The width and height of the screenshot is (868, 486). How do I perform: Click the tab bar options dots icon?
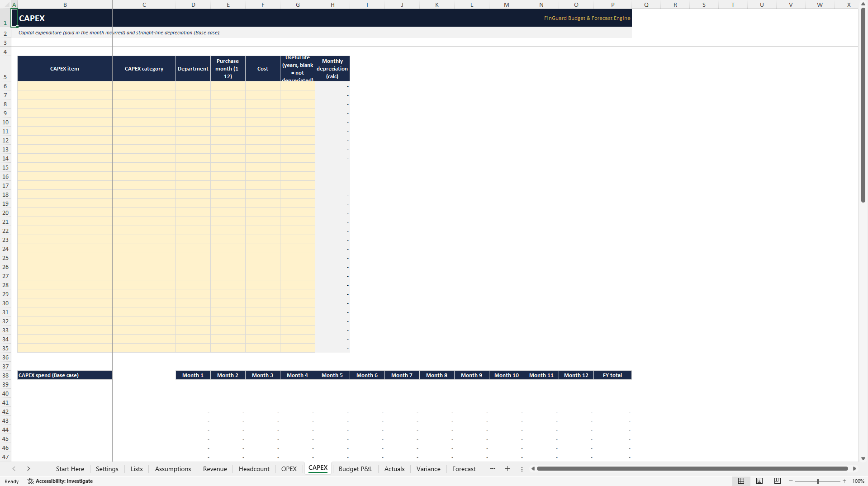522,469
